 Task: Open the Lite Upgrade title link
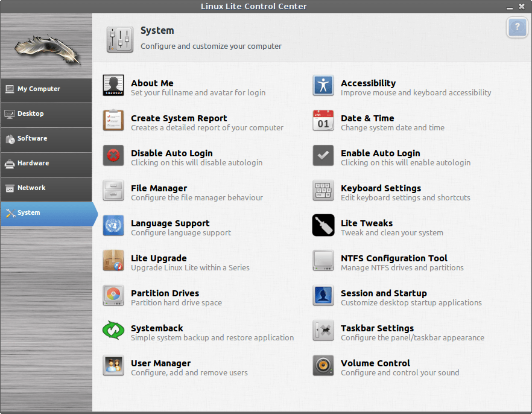[159, 258]
